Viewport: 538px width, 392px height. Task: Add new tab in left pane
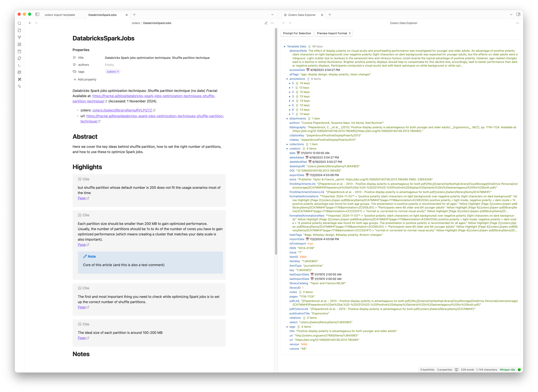pos(134,15)
